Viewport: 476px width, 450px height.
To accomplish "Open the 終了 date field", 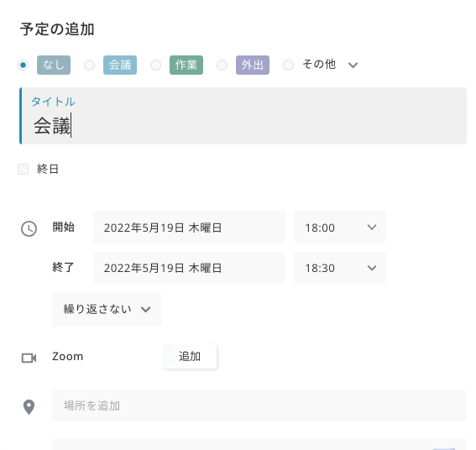I will click(x=189, y=268).
